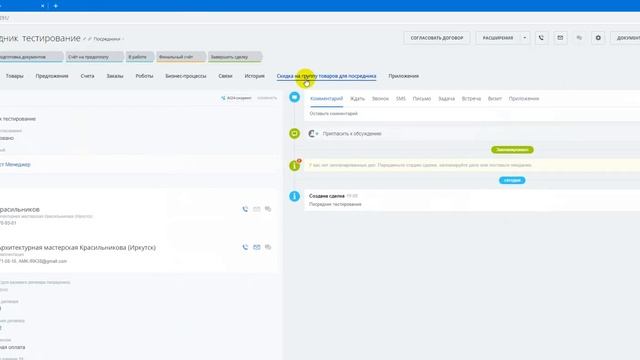Open the Красильников contact link
The width and height of the screenshot is (640, 360).
click(20, 209)
